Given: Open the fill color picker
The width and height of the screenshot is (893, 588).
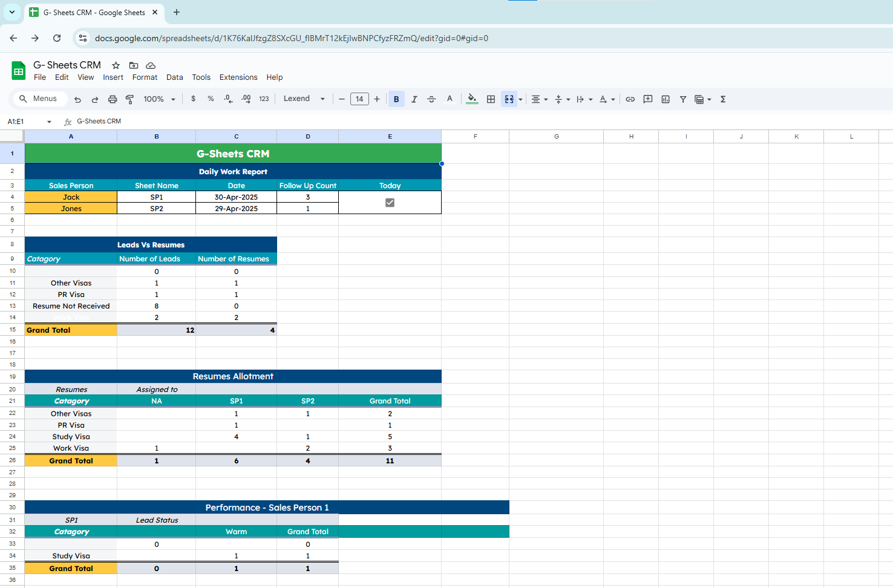Looking at the screenshot, I should (x=472, y=99).
